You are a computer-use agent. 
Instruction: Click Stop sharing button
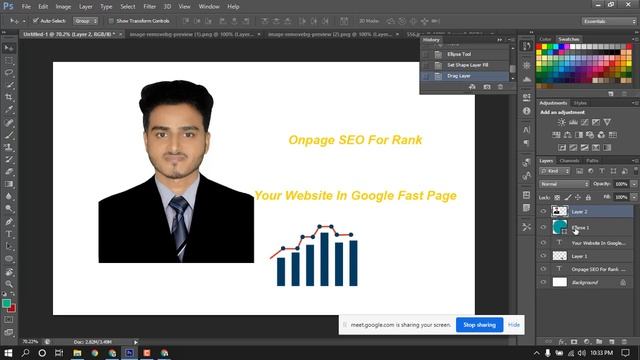479,325
